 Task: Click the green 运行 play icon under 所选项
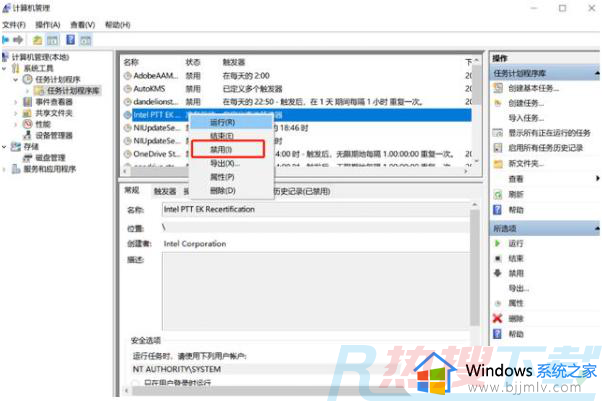[498, 243]
